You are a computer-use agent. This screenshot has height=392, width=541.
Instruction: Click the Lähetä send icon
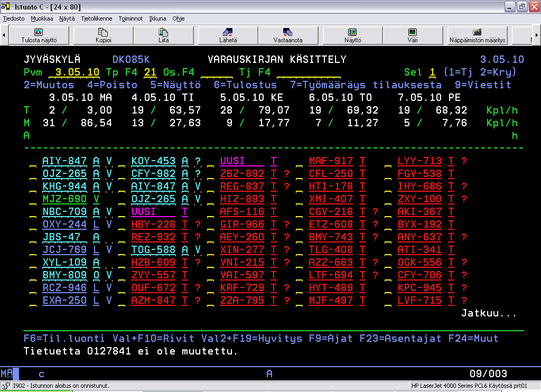(228, 32)
